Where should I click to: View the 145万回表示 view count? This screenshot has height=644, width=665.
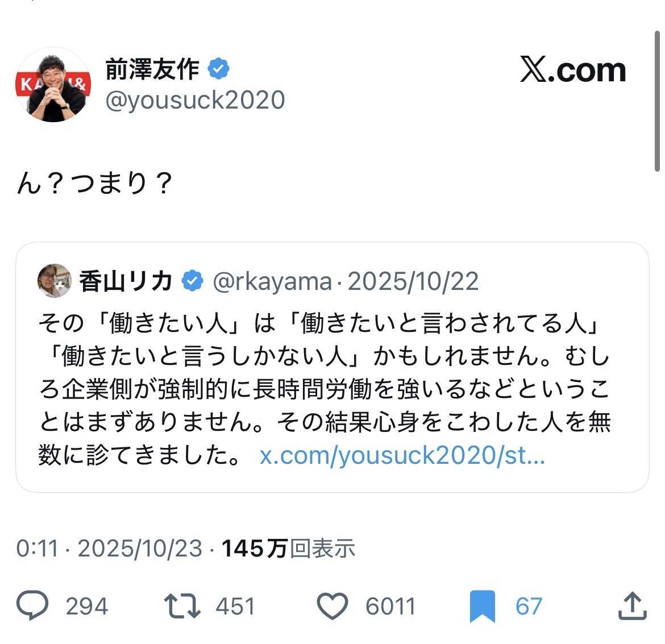tap(288, 548)
